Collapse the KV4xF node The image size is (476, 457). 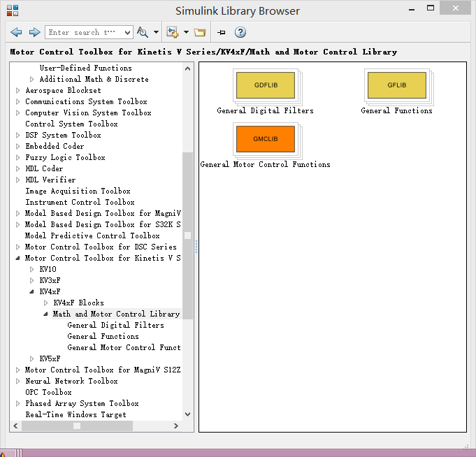[x=31, y=291]
